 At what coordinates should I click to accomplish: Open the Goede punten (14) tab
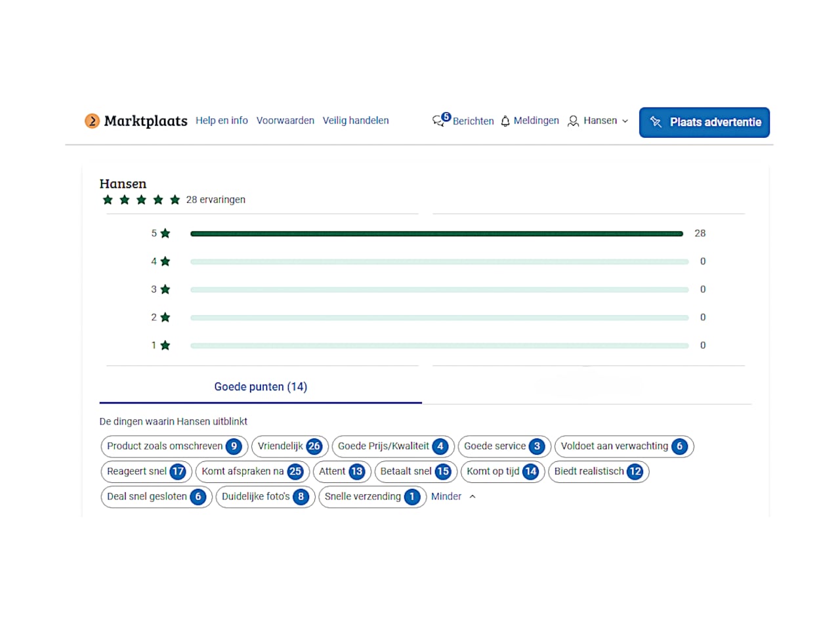pos(261,387)
